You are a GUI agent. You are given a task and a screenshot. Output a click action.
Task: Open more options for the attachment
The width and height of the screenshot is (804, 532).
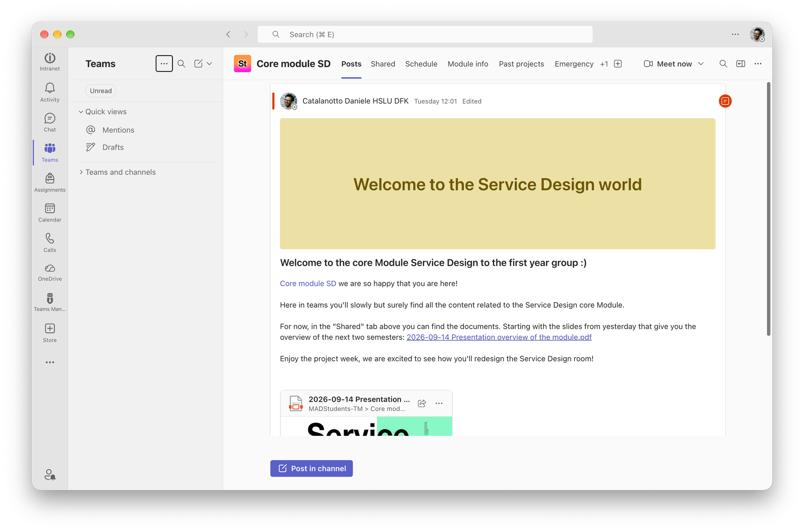click(x=439, y=403)
